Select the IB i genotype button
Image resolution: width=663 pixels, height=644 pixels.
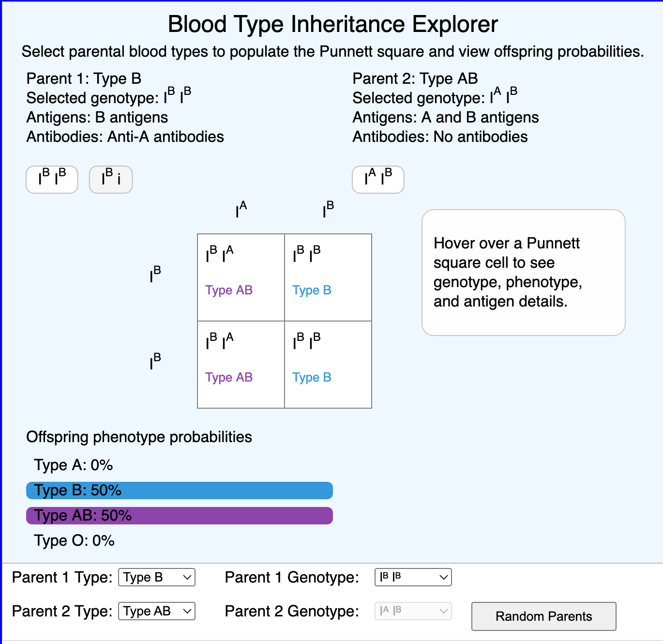(x=111, y=180)
